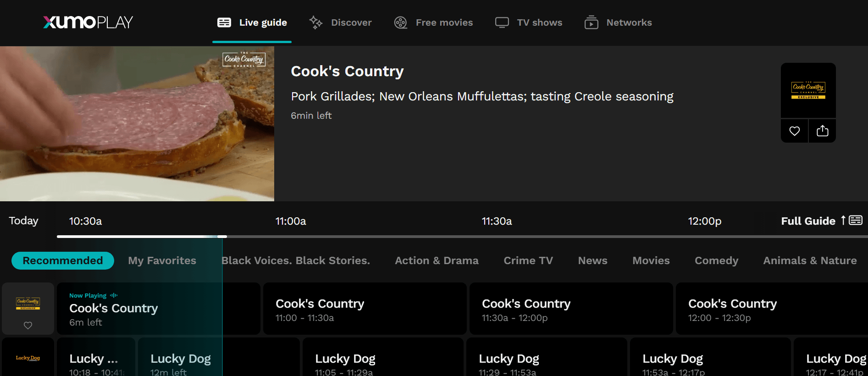Screen dimensions: 868x376
Task: Click the Xumo Play logo
Action: point(88,22)
